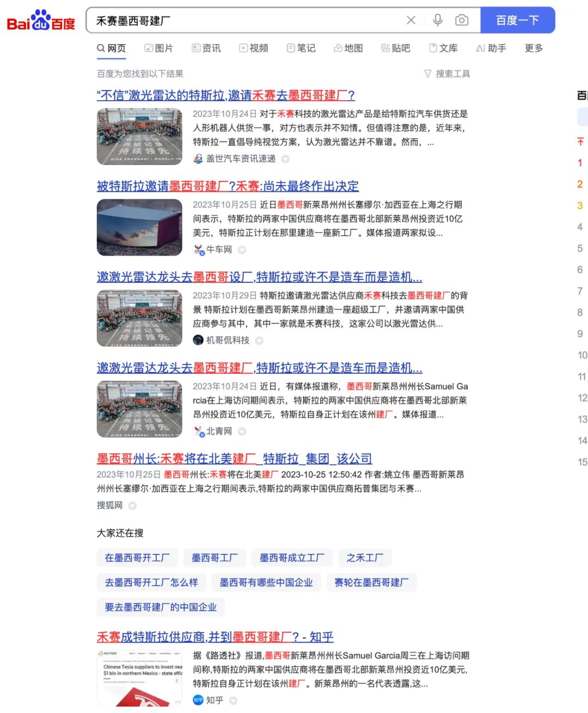588x713 pixels.
Task: Click the 机哥侃科技 source avatar icon
Action: tap(198, 340)
